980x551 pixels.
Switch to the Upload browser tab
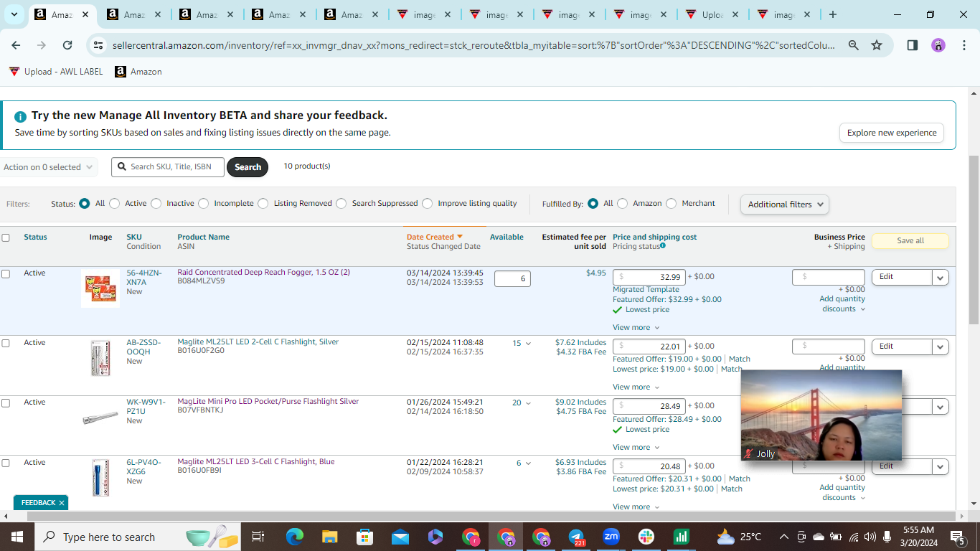click(712, 14)
